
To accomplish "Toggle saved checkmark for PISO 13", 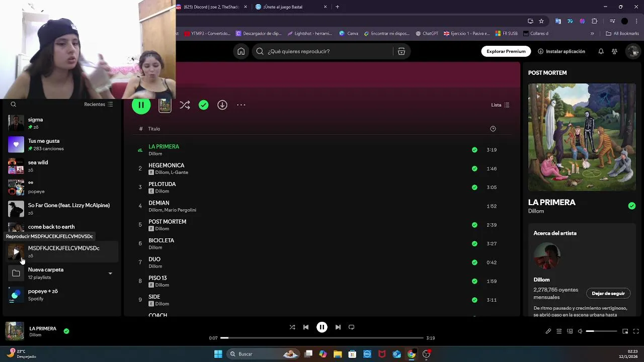I will (x=474, y=281).
